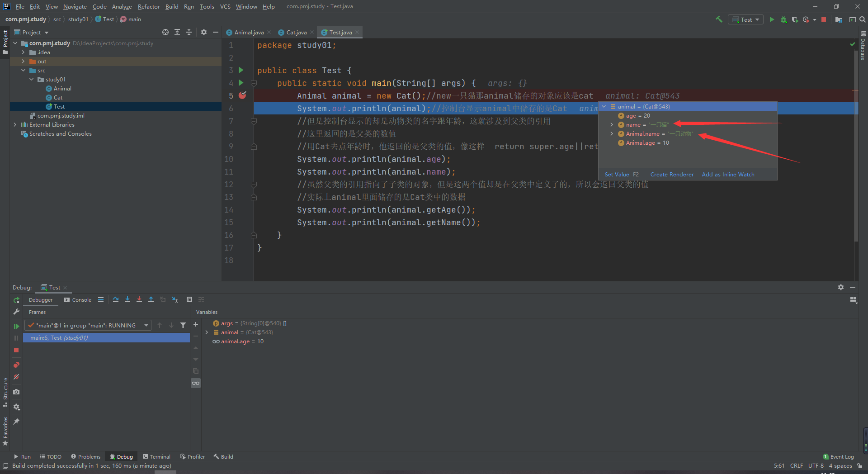Click Step Out in debugger toolbar
Viewport: 868px width, 474px height.
151,299
